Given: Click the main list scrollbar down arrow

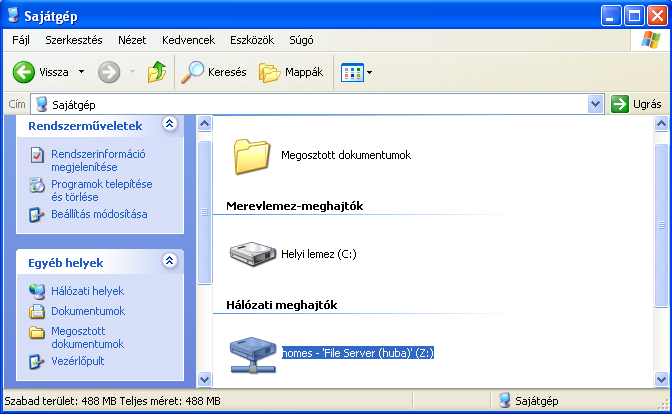Looking at the screenshot, I should coord(660,378).
